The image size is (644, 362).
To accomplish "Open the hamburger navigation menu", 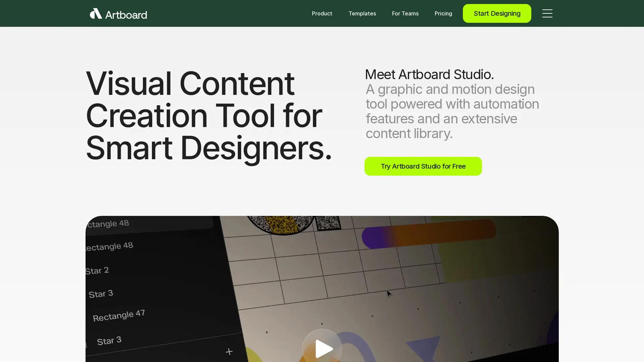I will point(547,13).
